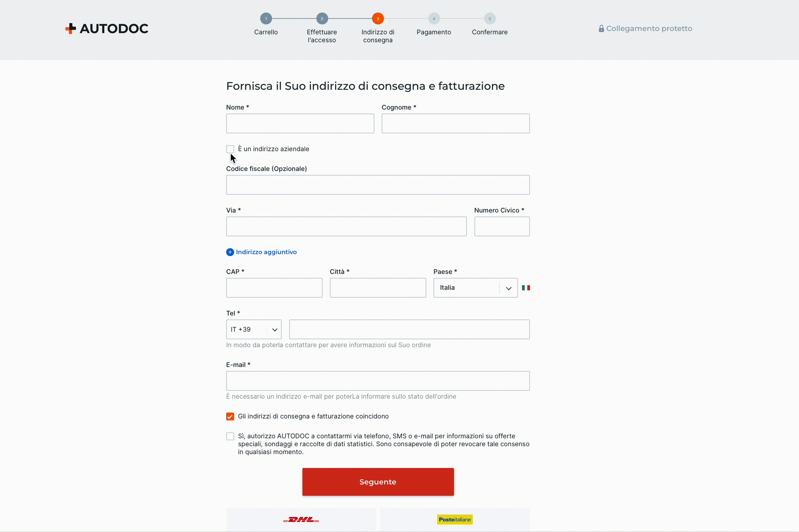The width and height of the screenshot is (799, 532).
Task: Click the Italian flag icon
Action: (526, 288)
